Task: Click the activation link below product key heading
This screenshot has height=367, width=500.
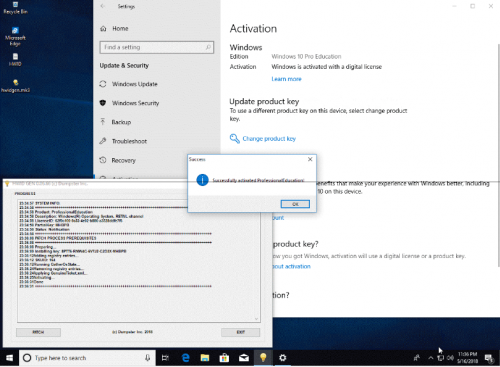Action: tap(292, 266)
